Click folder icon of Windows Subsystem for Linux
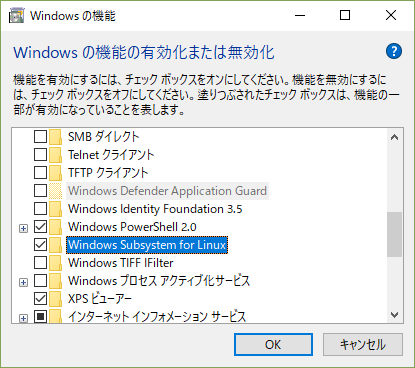Screen dimensions: 415x368 (x=55, y=245)
